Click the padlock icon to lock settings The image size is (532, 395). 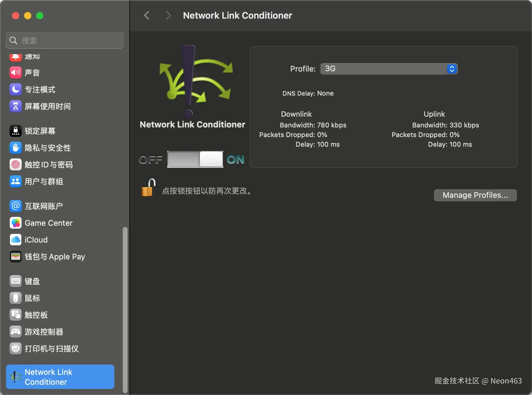click(x=148, y=188)
